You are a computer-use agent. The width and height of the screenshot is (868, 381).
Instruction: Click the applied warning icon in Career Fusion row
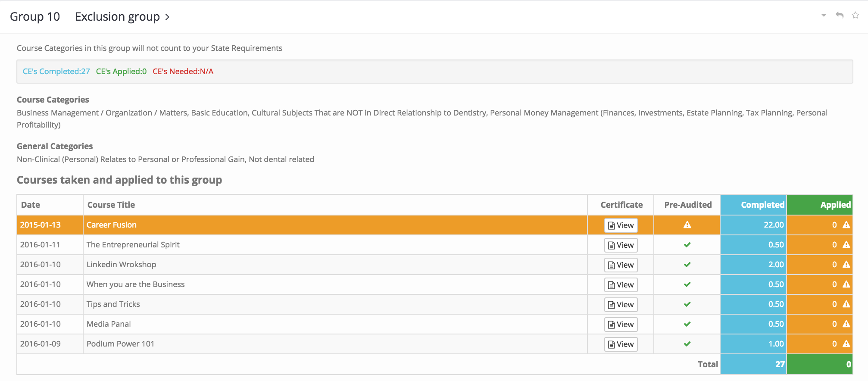coord(846,225)
